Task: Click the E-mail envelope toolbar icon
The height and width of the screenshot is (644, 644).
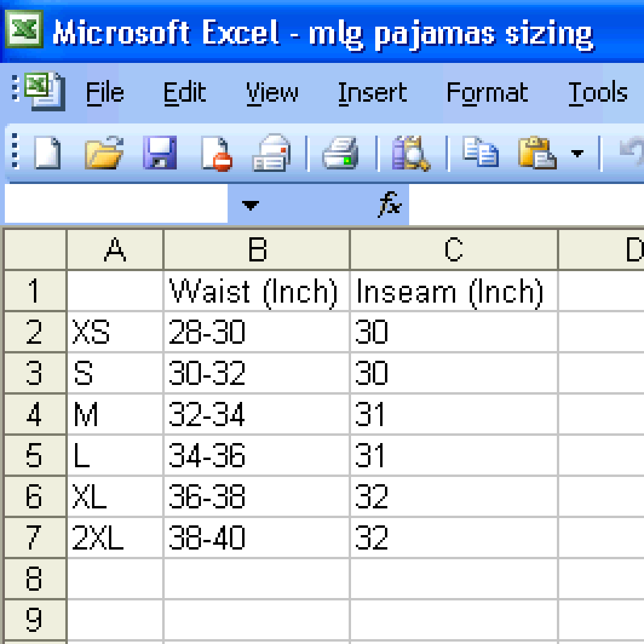Action: [x=271, y=152]
